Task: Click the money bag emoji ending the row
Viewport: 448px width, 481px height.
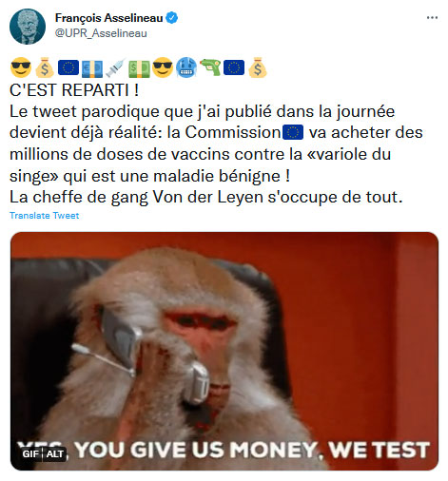Action: 258,67
